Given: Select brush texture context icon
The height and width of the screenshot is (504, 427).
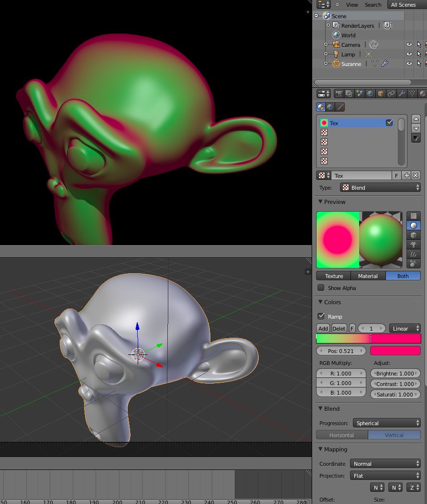Looking at the screenshot, I should (340, 107).
